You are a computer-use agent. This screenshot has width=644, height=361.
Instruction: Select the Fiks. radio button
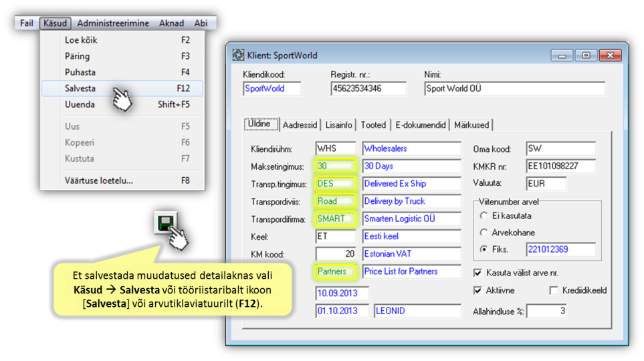(x=484, y=249)
